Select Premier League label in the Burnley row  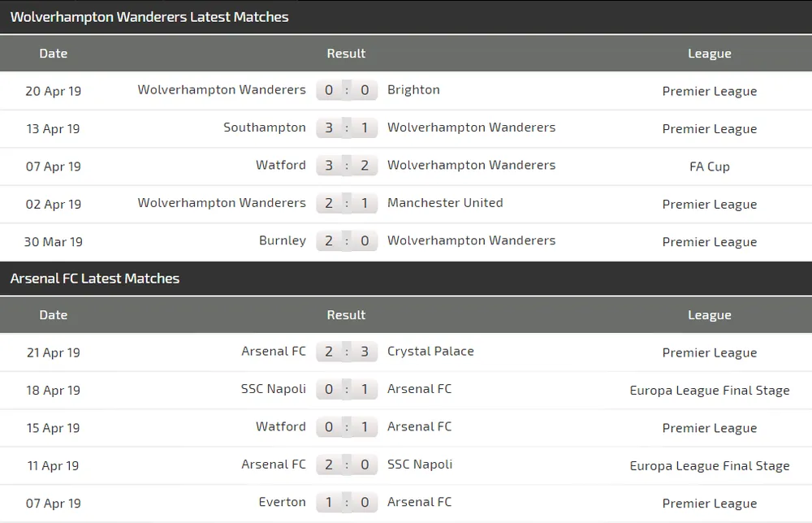pos(710,242)
